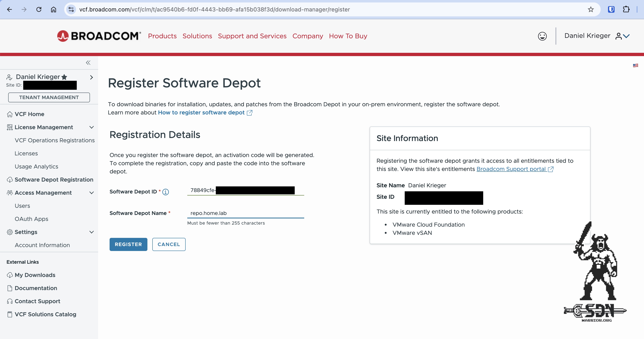Open the Broadcom Support portal link
This screenshot has width=644, height=339.
pyautogui.click(x=515, y=169)
